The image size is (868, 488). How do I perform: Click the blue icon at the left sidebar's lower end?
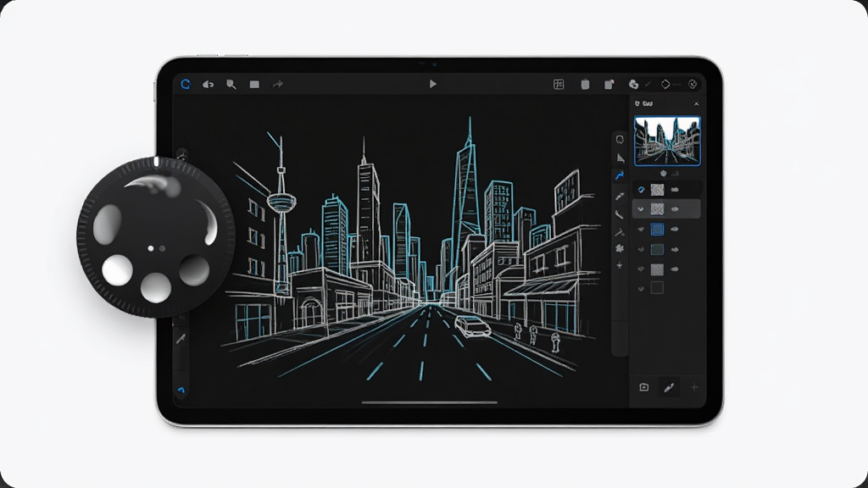(x=181, y=390)
